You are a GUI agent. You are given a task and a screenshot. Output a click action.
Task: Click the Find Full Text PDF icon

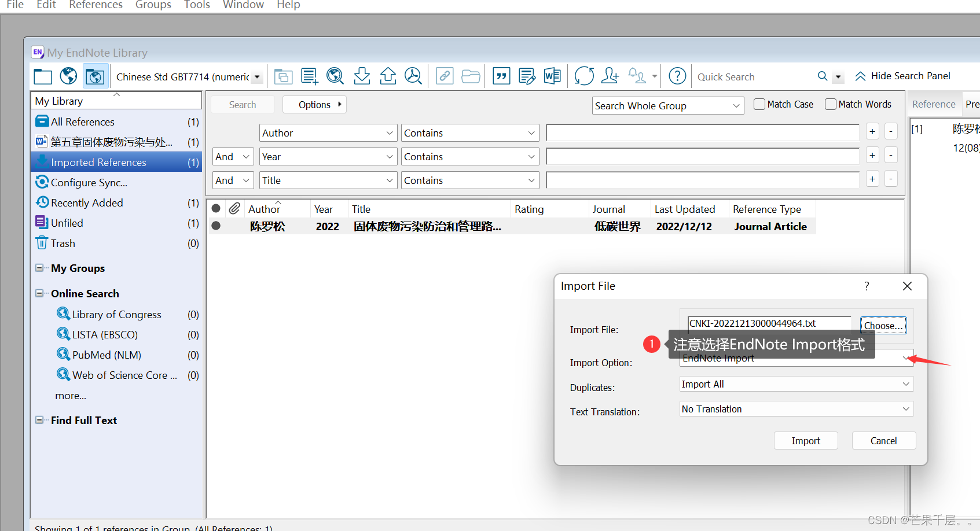pos(413,76)
